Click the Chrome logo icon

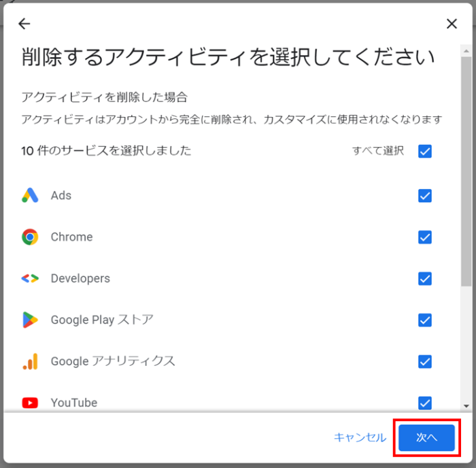[30, 237]
